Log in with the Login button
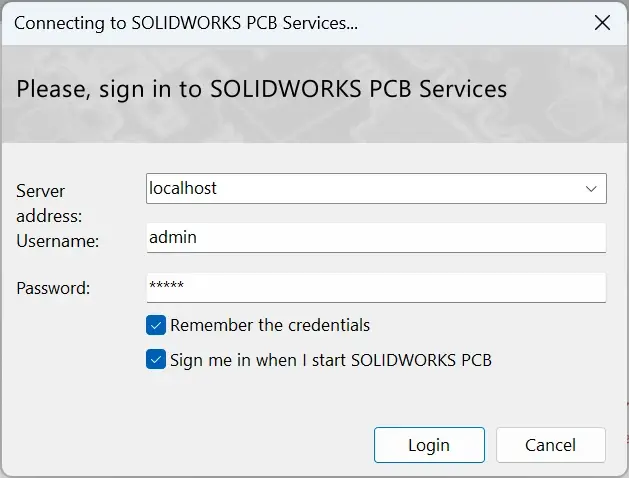The width and height of the screenshot is (629, 478). tap(429, 445)
